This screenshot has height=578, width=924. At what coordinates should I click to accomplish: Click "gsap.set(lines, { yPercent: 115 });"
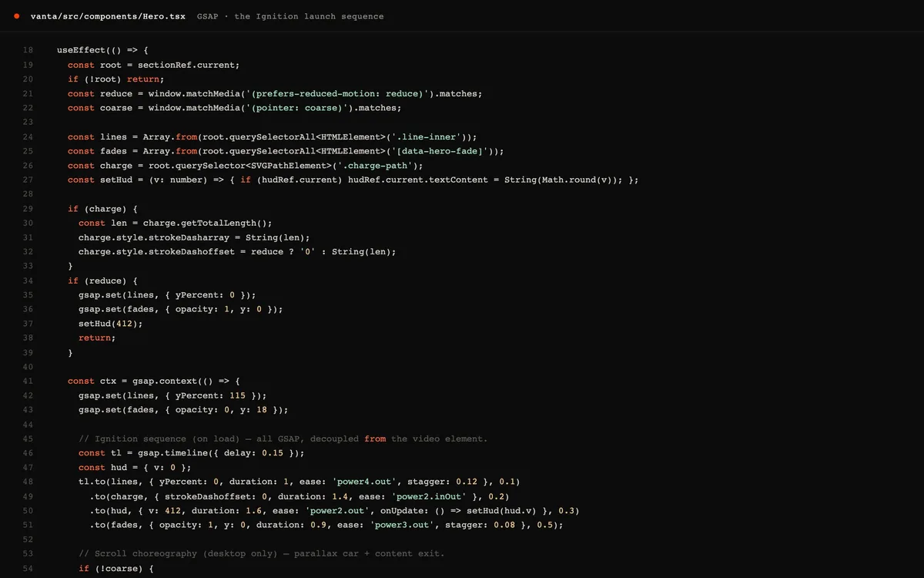[x=172, y=395]
